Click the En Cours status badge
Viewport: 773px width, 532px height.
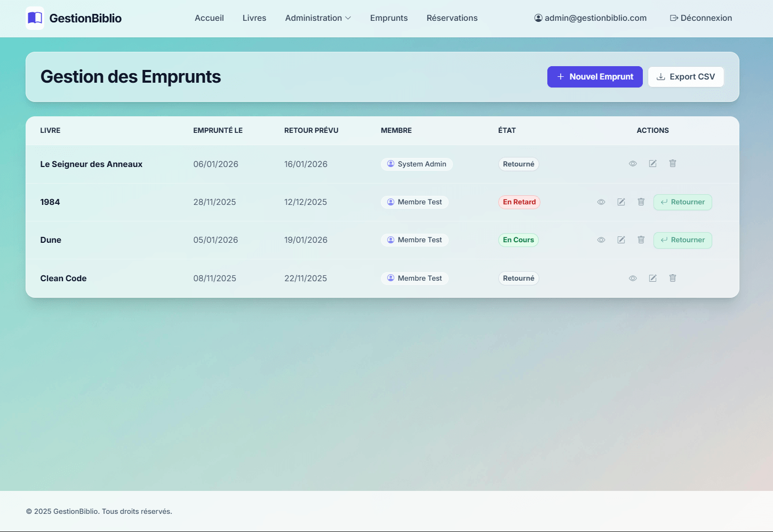pyautogui.click(x=519, y=240)
